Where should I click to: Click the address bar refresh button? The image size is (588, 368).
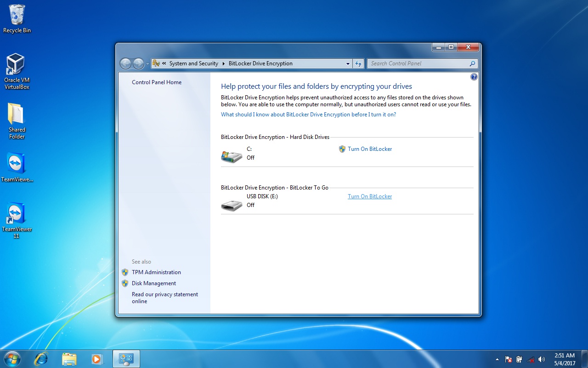pos(359,63)
